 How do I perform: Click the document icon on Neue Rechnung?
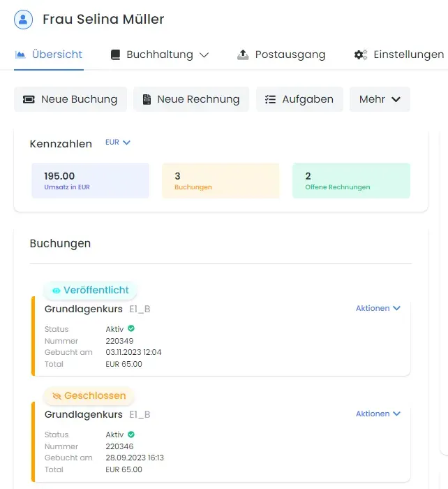147,99
